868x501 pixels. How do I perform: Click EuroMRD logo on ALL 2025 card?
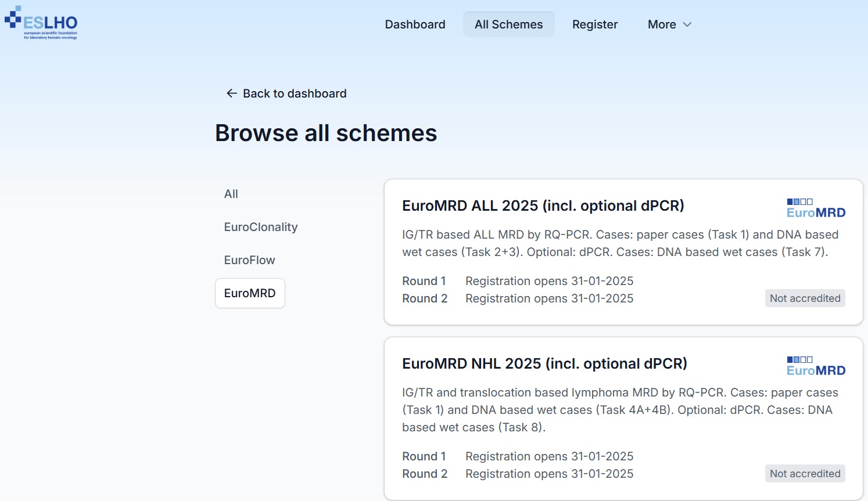pos(815,208)
